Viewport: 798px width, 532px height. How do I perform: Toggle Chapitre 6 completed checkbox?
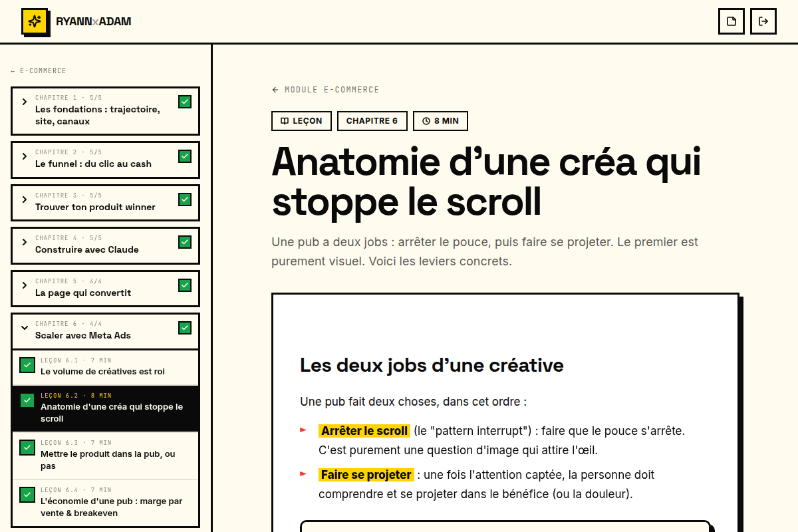pos(185,328)
